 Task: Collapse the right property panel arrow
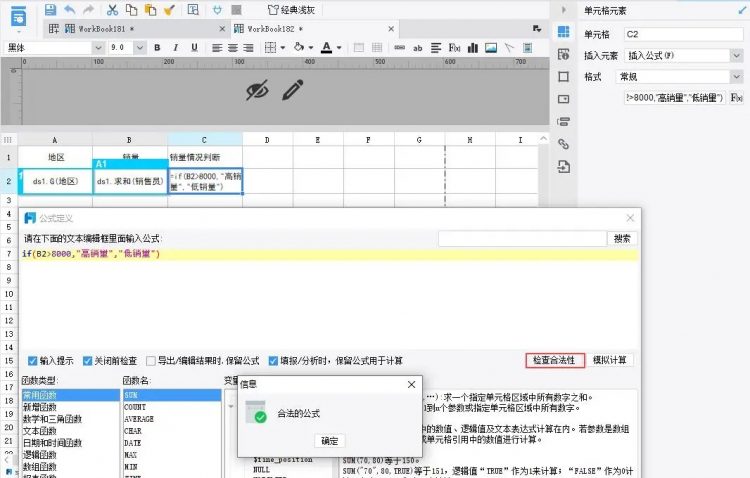click(563, 10)
